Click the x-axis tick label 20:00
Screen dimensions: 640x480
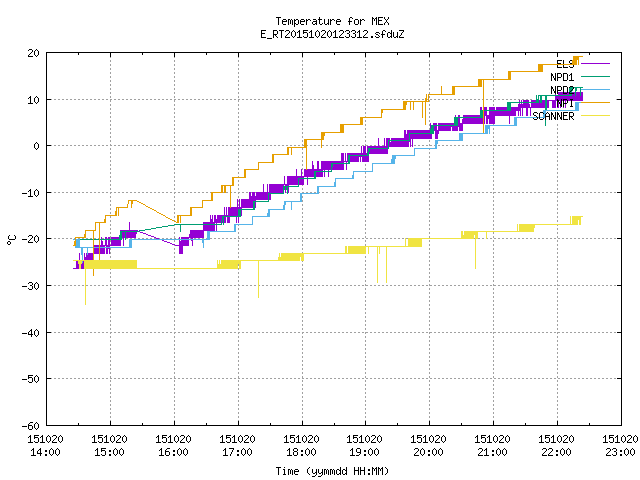pyautogui.click(x=428, y=452)
